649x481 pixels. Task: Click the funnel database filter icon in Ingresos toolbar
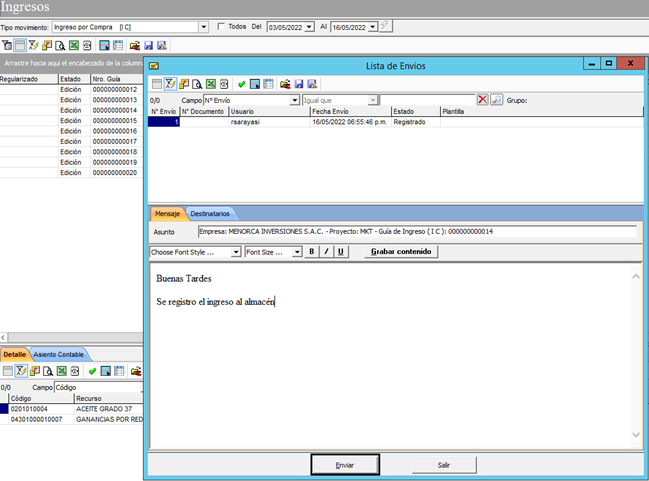(7, 46)
